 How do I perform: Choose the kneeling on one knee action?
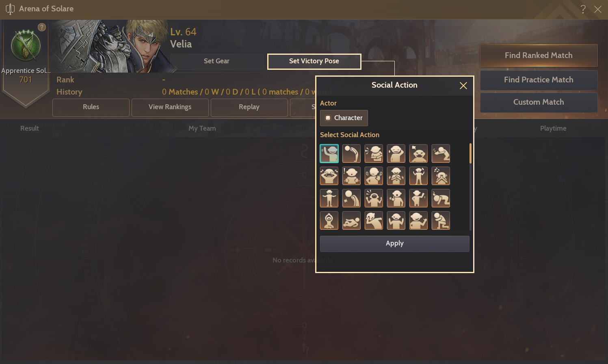pos(441,221)
